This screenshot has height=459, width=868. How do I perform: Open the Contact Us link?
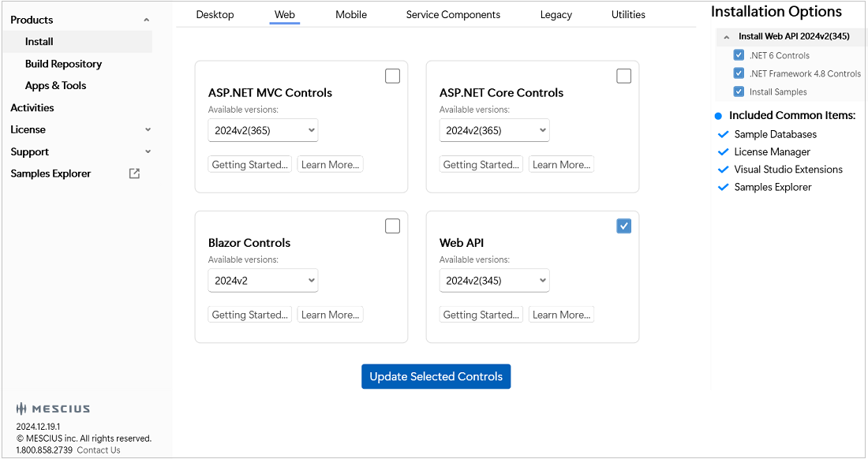(99, 450)
